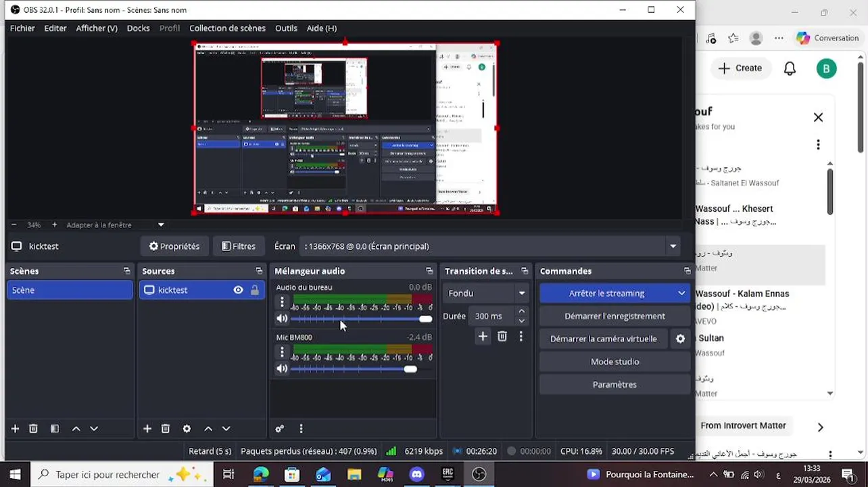Move the scene down with the arrow

[x=94, y=429]
